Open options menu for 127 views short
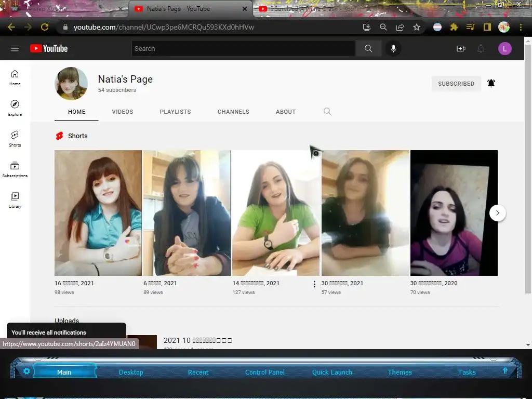The width and height of the screenshot is (532, 399). [314, 284]
